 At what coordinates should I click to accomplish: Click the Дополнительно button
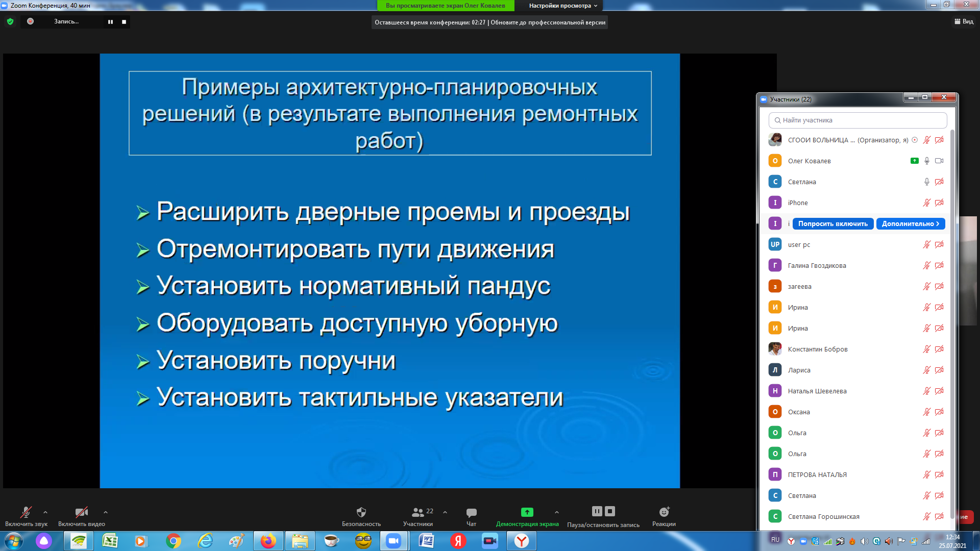tap(910, 224)
